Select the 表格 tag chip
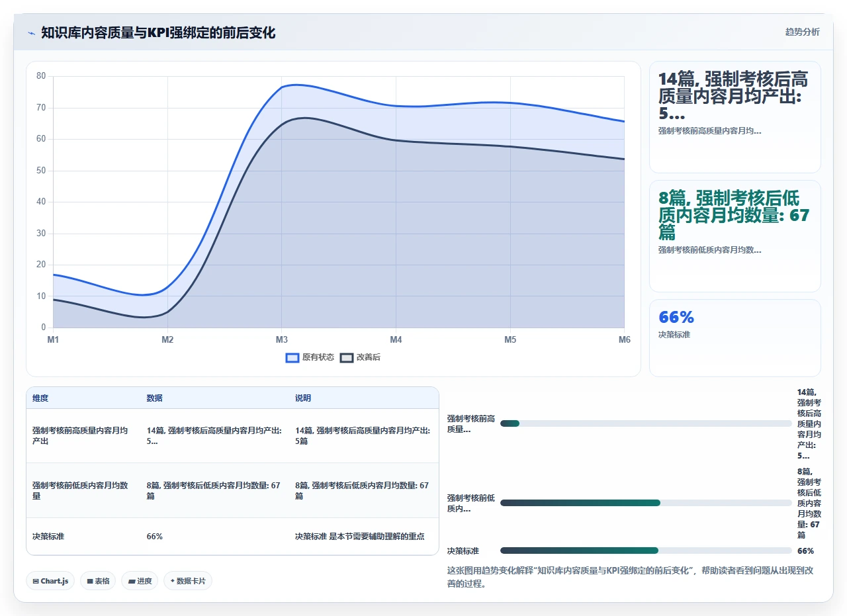The width and height of the screenshot is (847, 616). tap(98, 581)
